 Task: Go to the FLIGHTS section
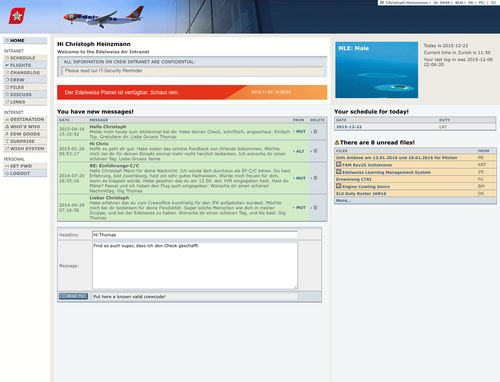[x=25, y=65]
